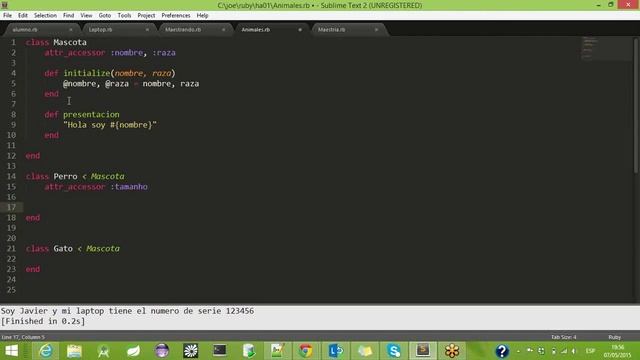Open the Goto menu
Viewport: 640px width, 360px height.
[104, 16]
